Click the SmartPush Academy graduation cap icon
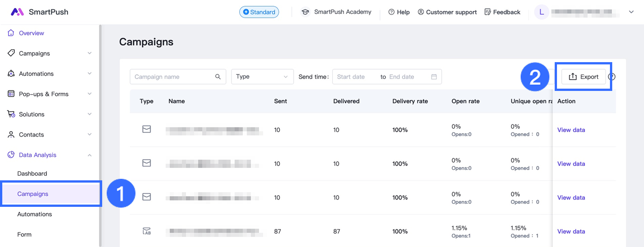The height and width of the screenshot is (247, 644). [305, 12]
